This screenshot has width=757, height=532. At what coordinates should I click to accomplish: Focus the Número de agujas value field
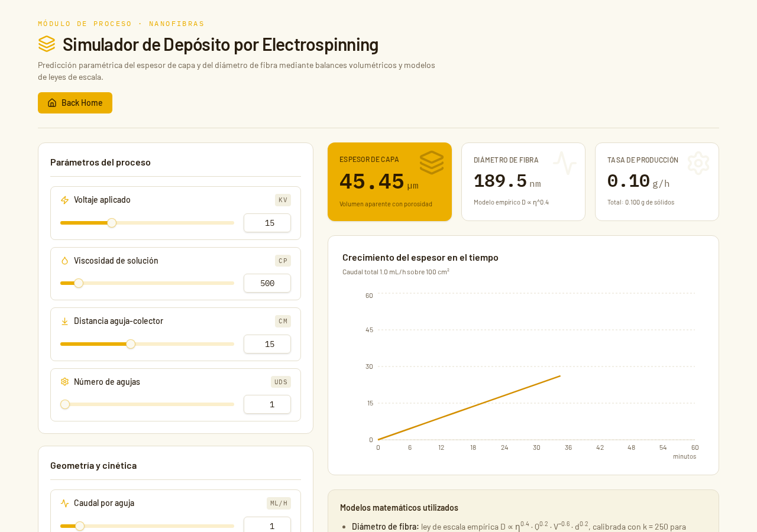point(267,404)
